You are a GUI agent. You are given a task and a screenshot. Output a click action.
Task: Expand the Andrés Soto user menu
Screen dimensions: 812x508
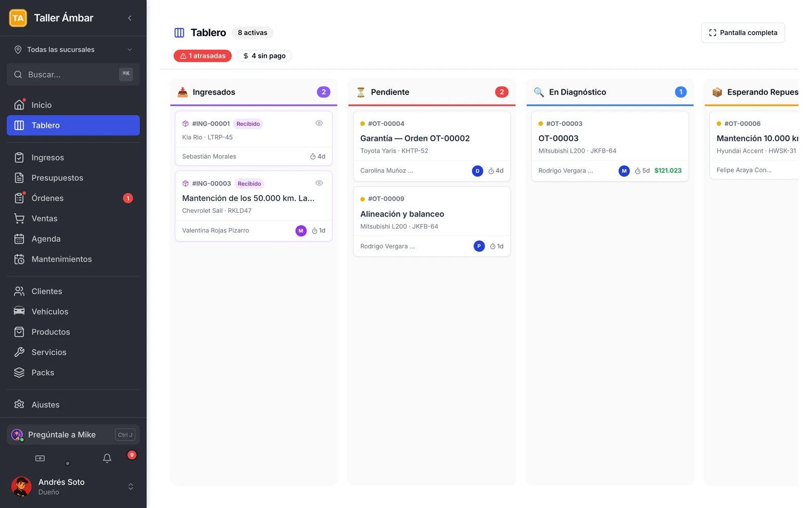click(73, 486)
